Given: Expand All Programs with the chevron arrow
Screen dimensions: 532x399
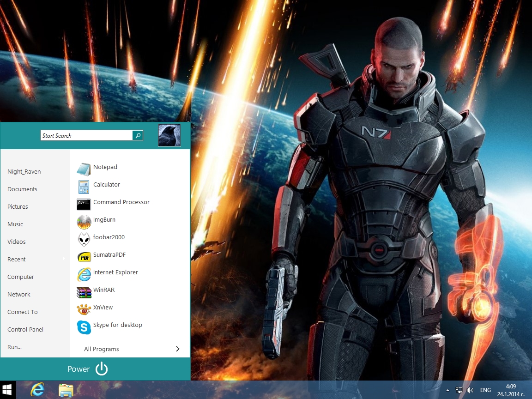Looking at the screenshot, I should pyautogui.click(x=178, y=349).
